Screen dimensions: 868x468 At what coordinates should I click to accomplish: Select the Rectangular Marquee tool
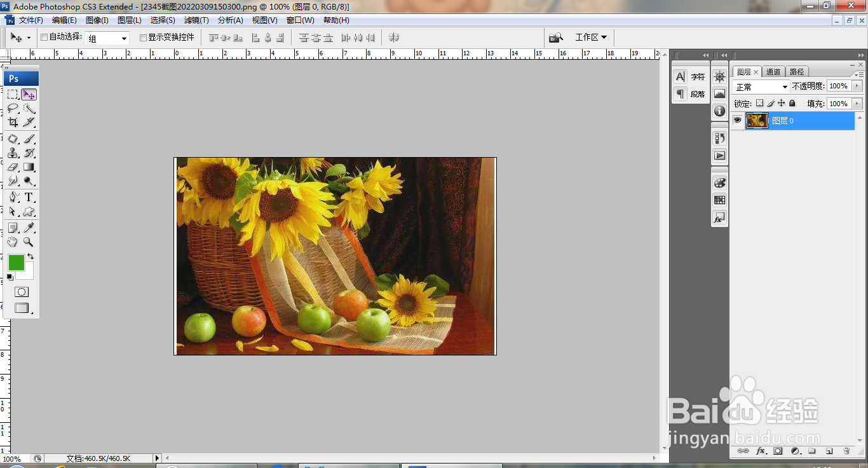13,94
